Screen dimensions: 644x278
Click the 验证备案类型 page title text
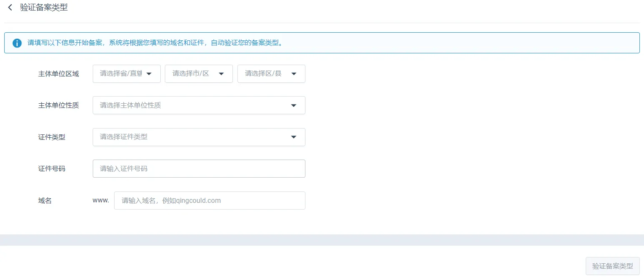coord(44,8)
